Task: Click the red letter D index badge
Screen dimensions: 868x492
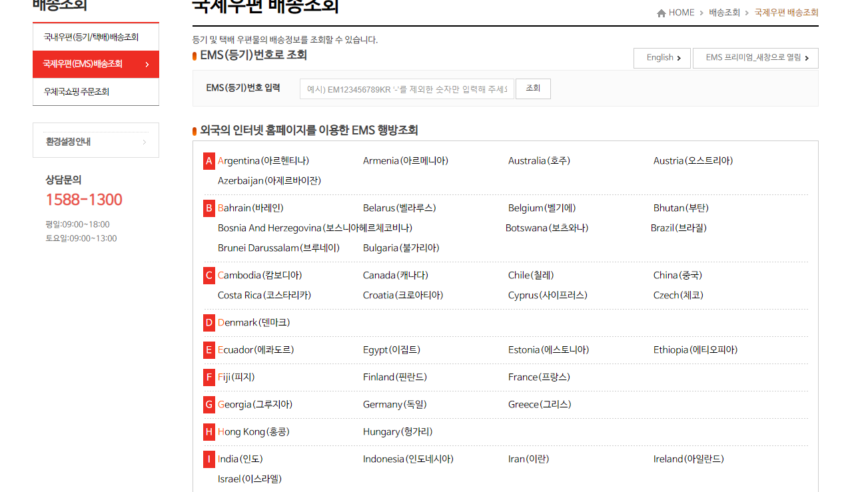Action: point(209,323)
